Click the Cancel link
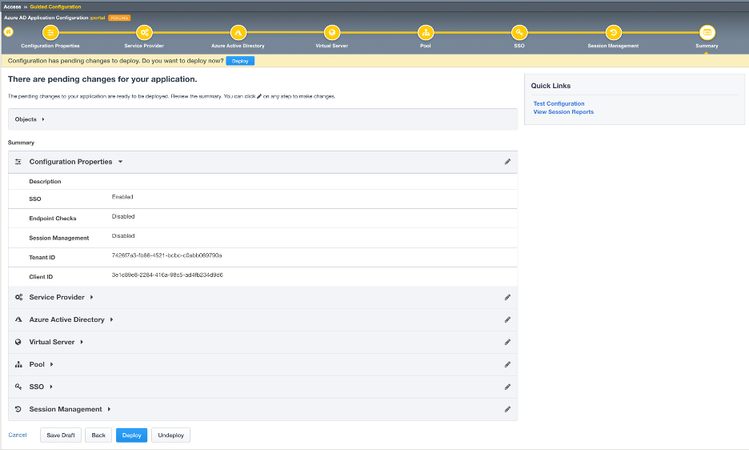Image resolution: width=749 pixels, height=450 pixels. [x=18, y=435]
